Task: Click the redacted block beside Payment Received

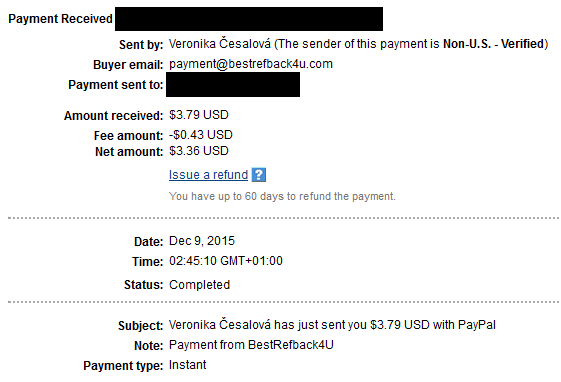Action: [249, 19]
